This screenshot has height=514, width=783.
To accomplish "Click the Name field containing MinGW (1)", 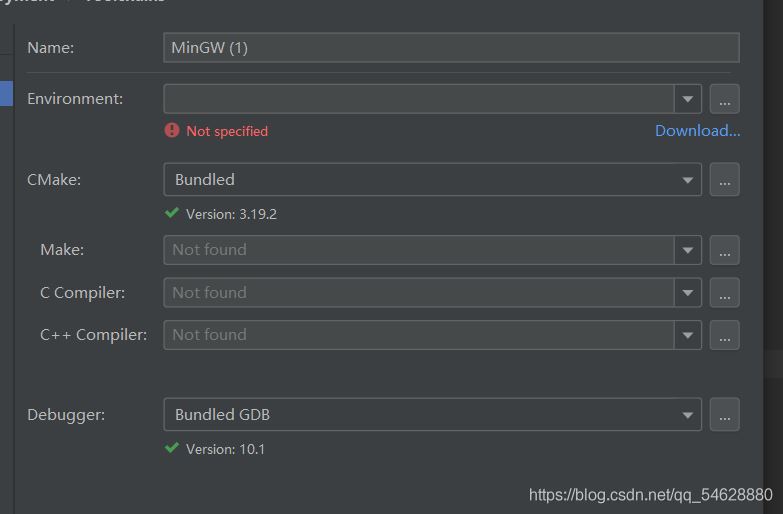I will click(450, 47).
